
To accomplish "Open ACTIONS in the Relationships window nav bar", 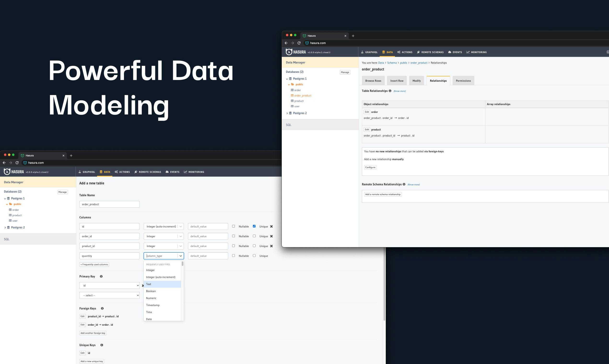I will (x=405, y=52).
